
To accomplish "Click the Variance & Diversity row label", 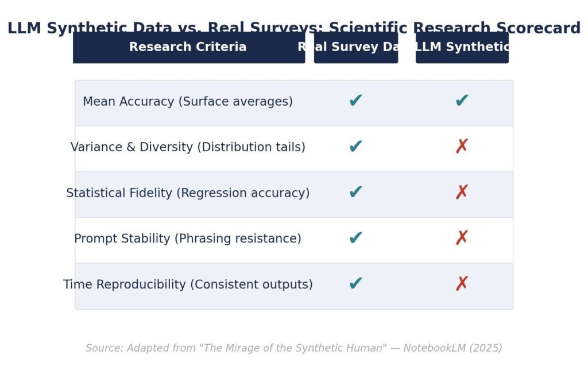I will (188, 147).
